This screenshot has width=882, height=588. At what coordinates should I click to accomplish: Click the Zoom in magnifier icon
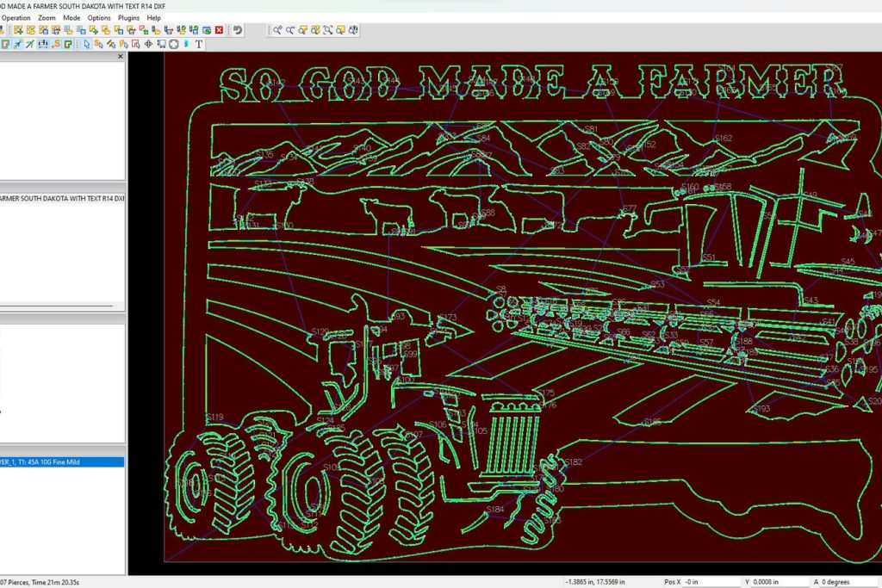[x=277, y=30]
